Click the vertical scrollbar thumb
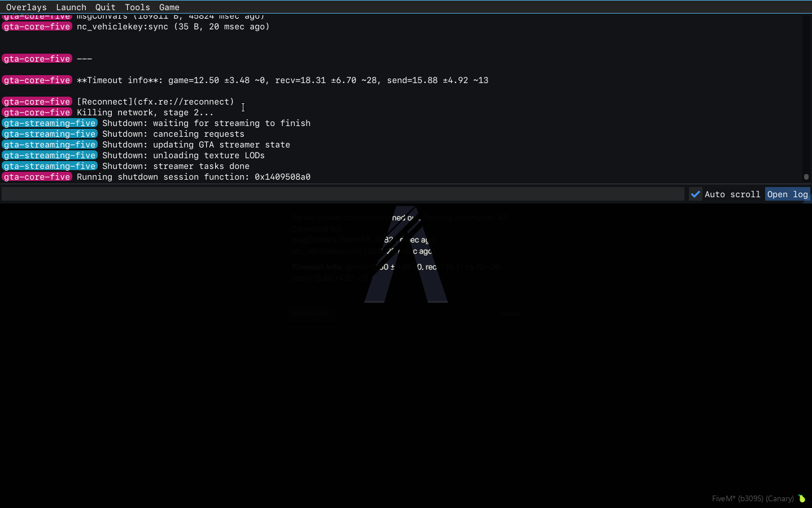 807,176
